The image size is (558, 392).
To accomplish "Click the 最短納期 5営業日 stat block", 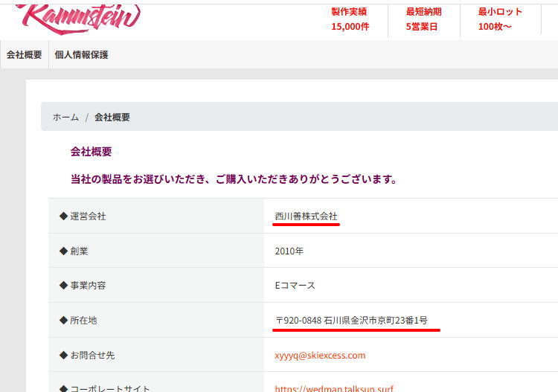I will click(423, 19).
